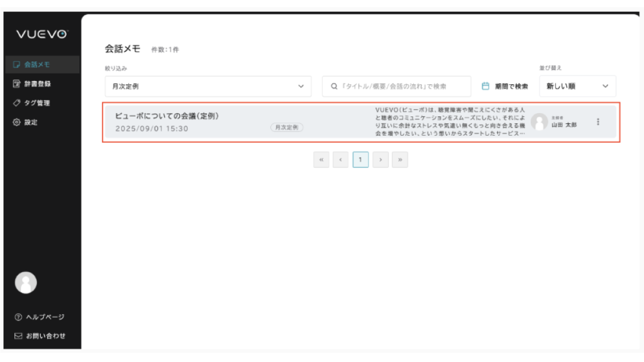Go to first page of pagination

321,160
